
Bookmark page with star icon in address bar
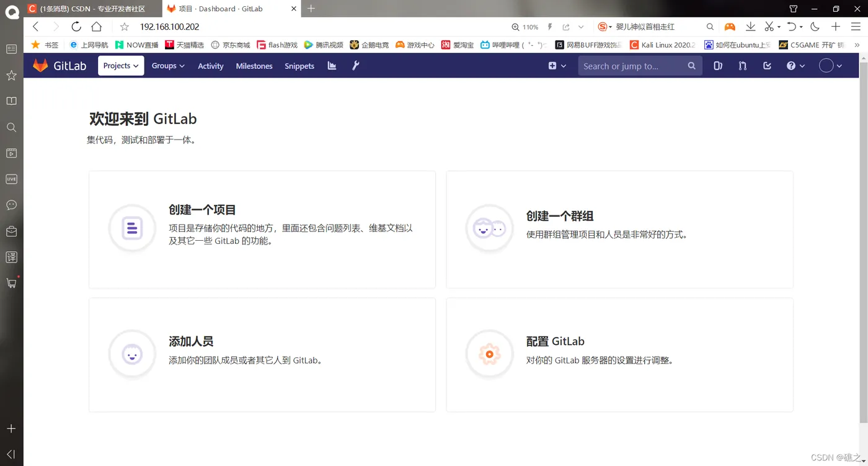pyautogui.click(x=125, y=27)
